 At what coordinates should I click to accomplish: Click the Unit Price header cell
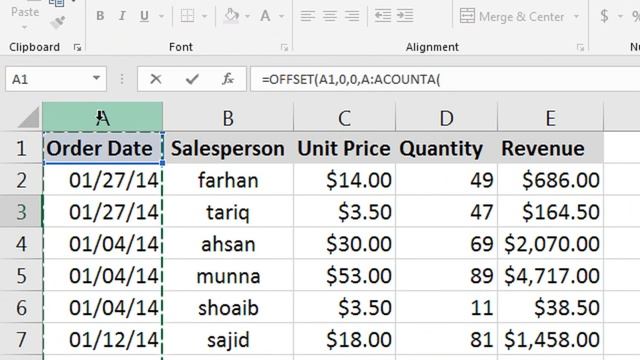(344, 148)
